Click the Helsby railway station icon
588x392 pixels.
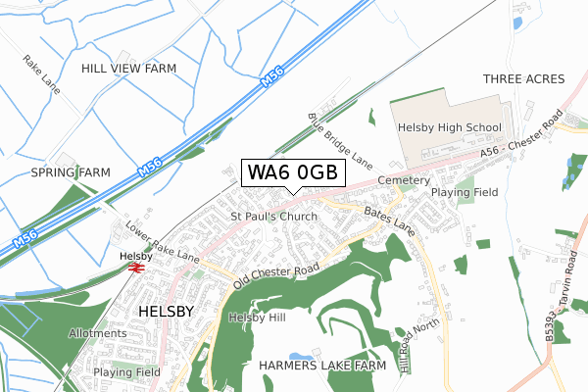point(136,268)
